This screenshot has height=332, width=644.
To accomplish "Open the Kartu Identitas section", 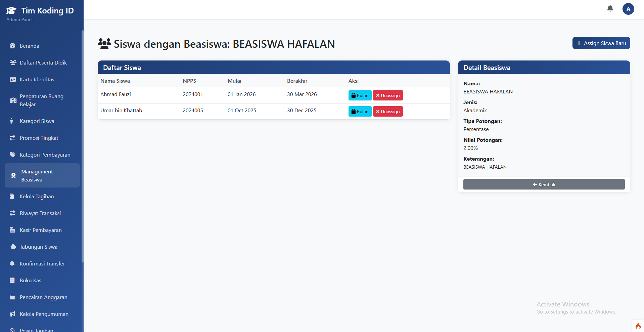I will [37, 79].
